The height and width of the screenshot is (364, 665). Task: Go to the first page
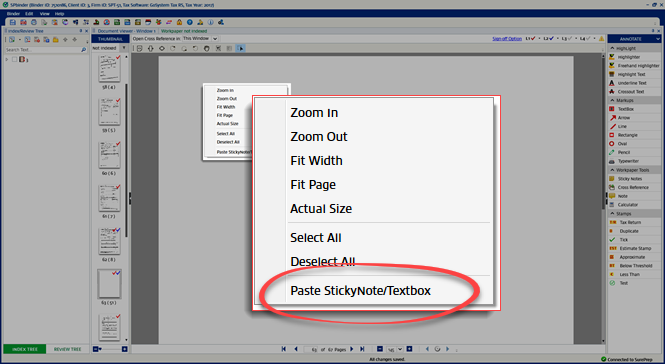(284, 349)
